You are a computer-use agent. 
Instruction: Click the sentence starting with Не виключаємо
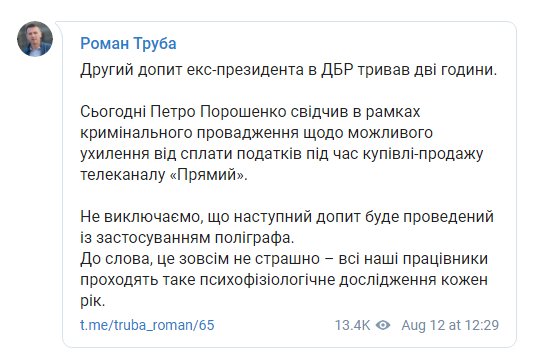tap(287, 227)
